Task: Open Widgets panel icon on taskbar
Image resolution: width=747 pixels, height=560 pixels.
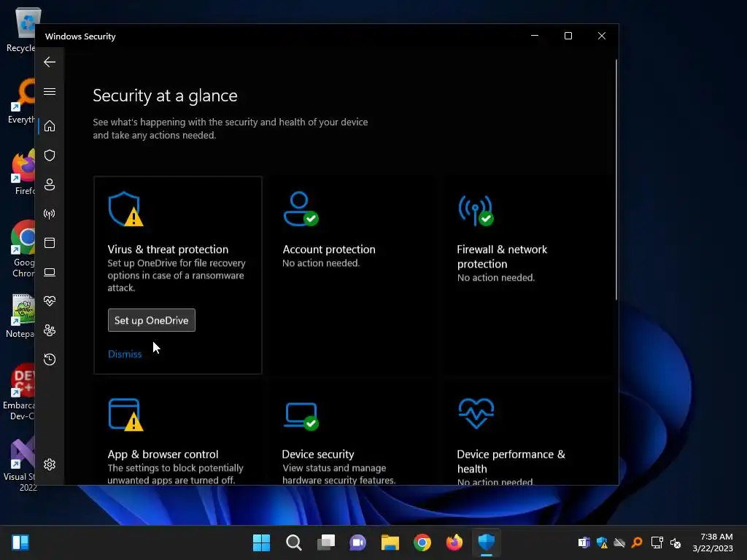Action: tap(20, 542)
